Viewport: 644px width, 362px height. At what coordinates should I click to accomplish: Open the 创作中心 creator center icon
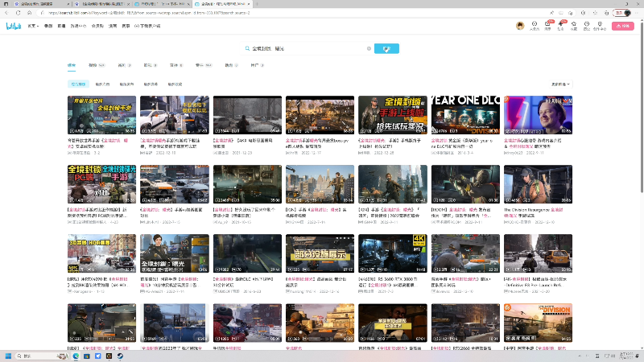click(x=600, y=26)
